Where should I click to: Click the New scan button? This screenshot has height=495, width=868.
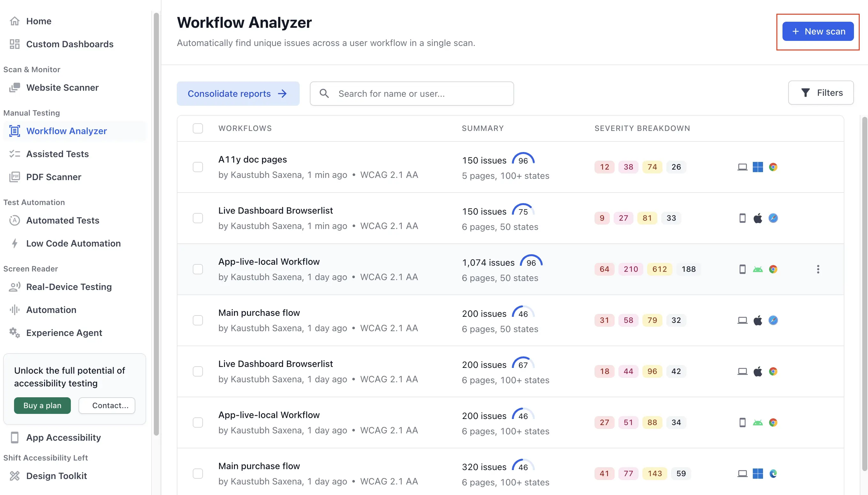click(818, 31)
